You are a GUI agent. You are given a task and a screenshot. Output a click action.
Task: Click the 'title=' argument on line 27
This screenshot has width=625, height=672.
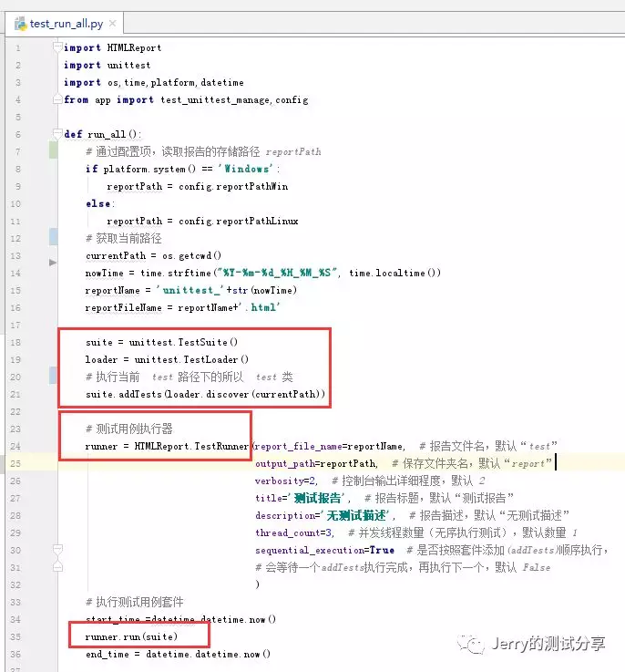[x=302, y=498]
